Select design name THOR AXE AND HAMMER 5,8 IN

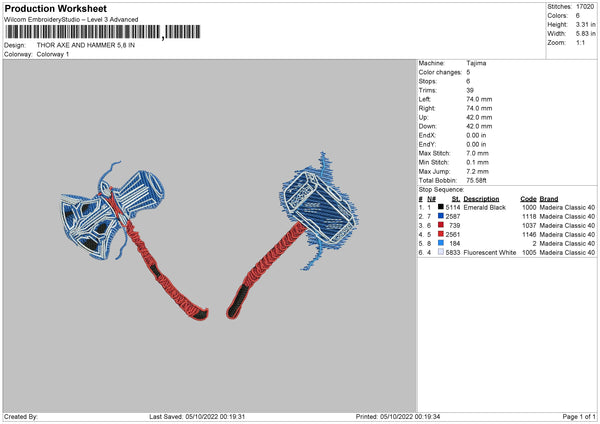86,45
